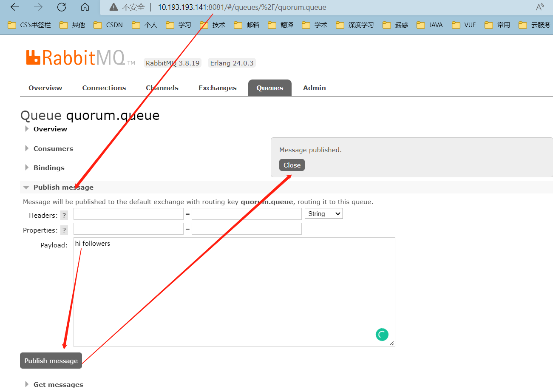Switch to the Admin tab

315,88
